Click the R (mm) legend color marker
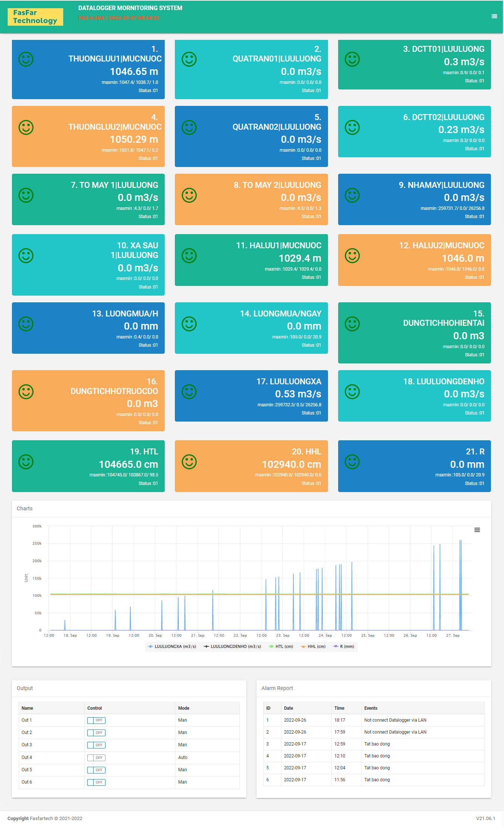Viewport: 504px width, 835px height. tap(336, 646)
